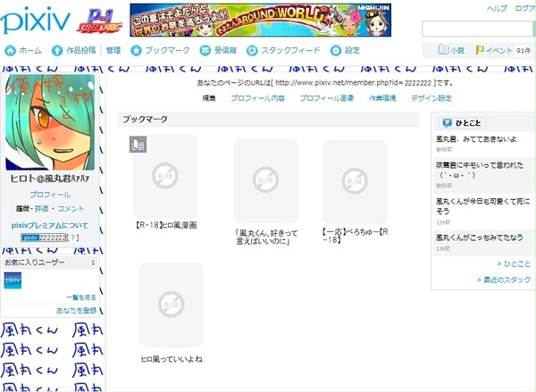The width and height of the screenshot is (536, 392).
Task: Click the pixiv ID badge 2222222
Action: click(44, 238)
